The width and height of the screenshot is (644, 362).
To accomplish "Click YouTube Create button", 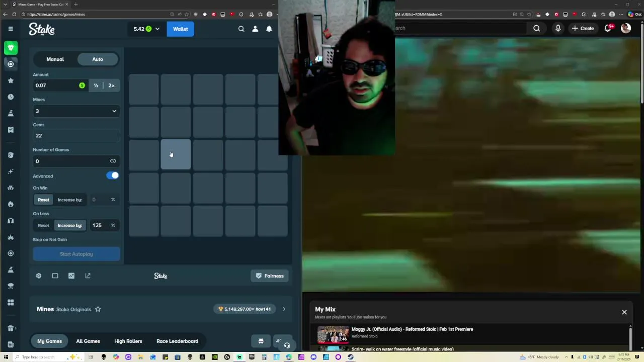I will (583, 28).
